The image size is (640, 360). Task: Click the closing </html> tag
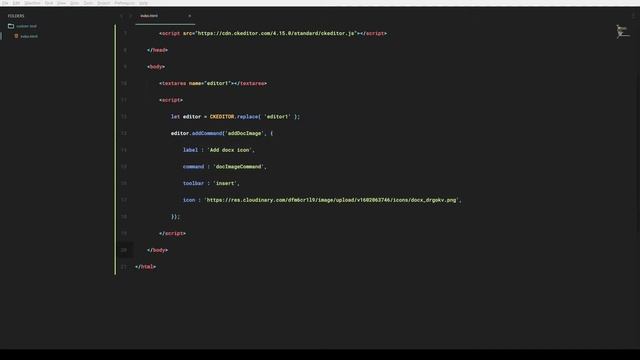point(145,267)
